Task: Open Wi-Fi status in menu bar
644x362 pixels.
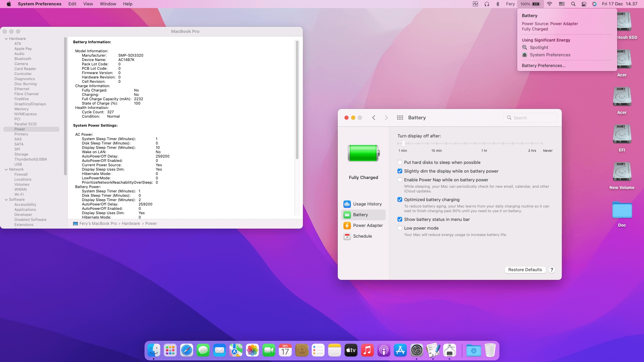Action: [549, 4]
